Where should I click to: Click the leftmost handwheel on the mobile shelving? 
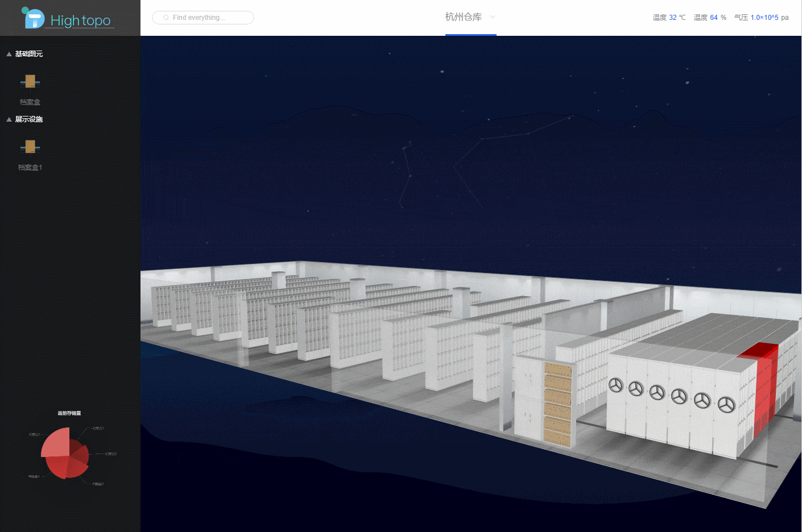[616, 385]
